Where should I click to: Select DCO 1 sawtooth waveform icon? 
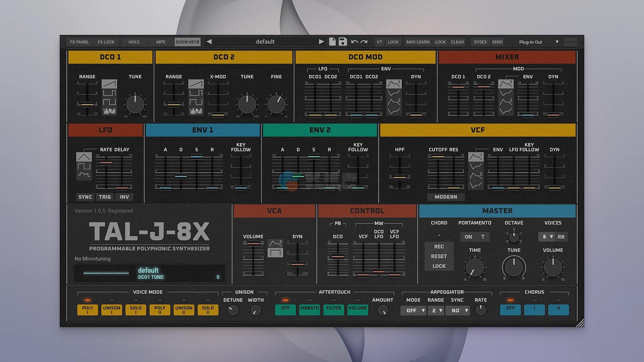[109, 83]
